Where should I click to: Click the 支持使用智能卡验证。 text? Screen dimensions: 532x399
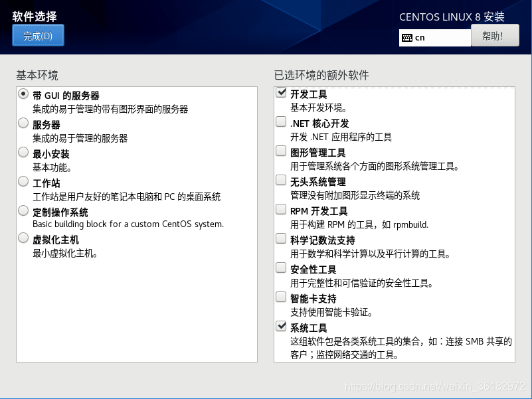[331, 312]
